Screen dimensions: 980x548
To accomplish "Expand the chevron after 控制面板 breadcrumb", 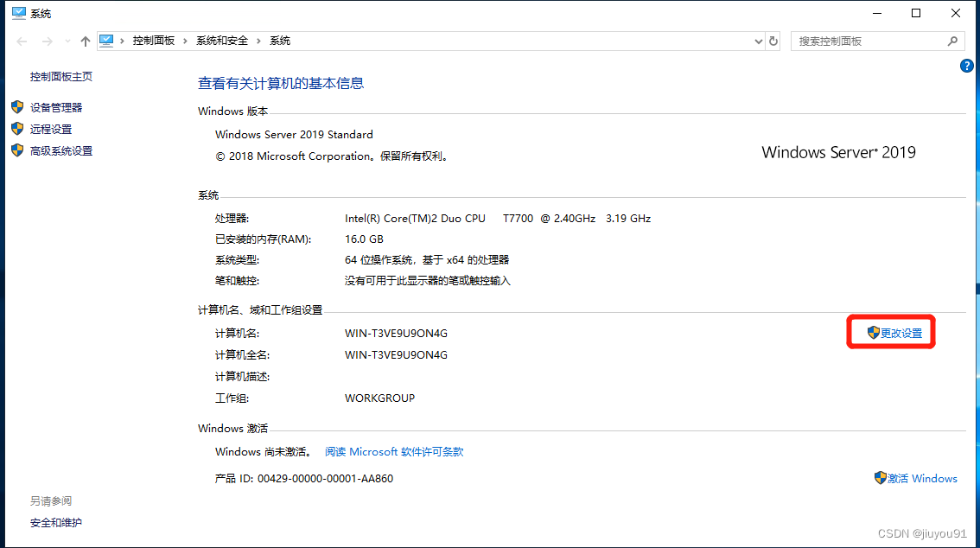I will pyautogui.click(x=185, y=41).
